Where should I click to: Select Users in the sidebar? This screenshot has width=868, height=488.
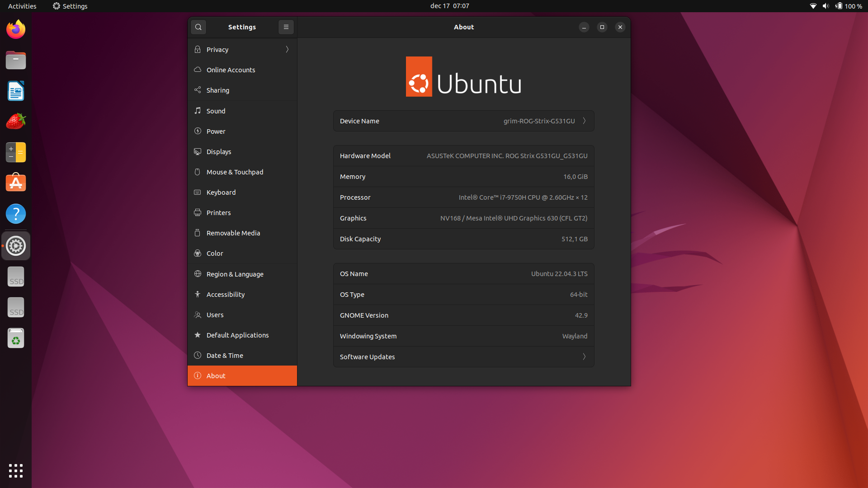pos(242,314)
